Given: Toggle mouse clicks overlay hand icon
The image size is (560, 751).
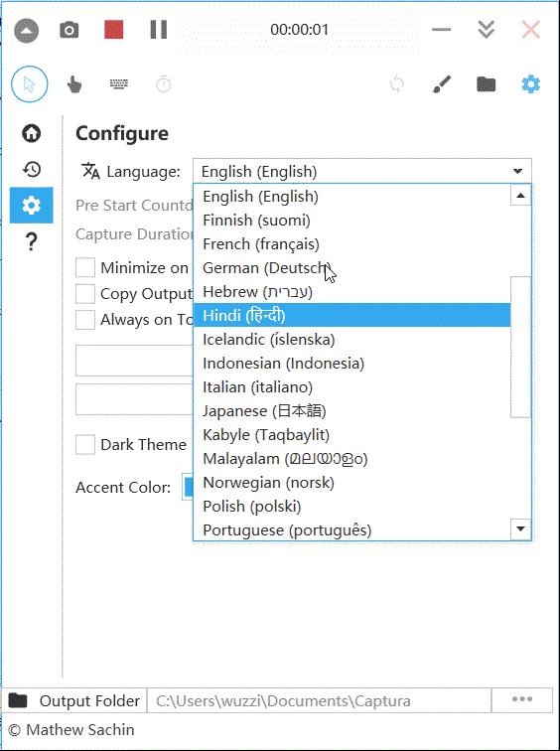Looking at the screenshot, I should (74, 85).
